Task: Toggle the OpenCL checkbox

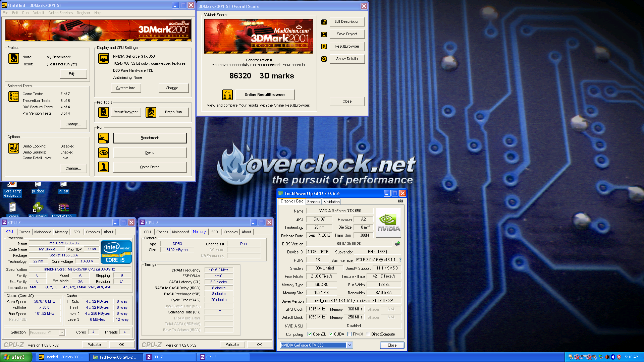Action: point(310,334)
